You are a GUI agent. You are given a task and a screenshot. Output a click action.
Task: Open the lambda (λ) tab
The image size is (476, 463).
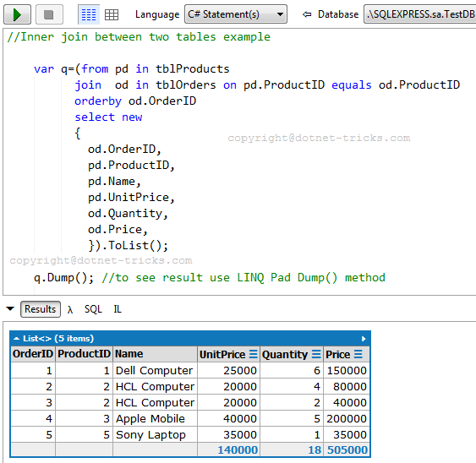coord(70,309)
